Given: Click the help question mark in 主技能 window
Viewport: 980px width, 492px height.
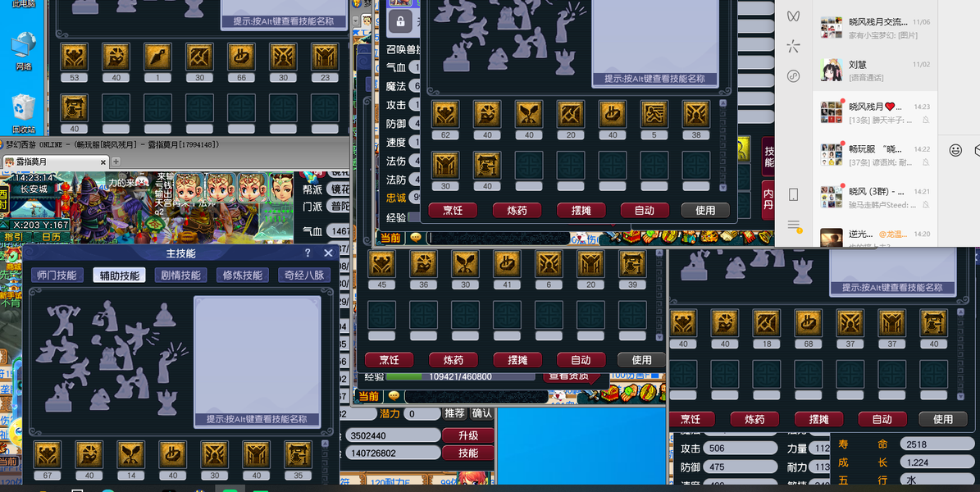Looking at the screenshot, I should click(308, 253).
